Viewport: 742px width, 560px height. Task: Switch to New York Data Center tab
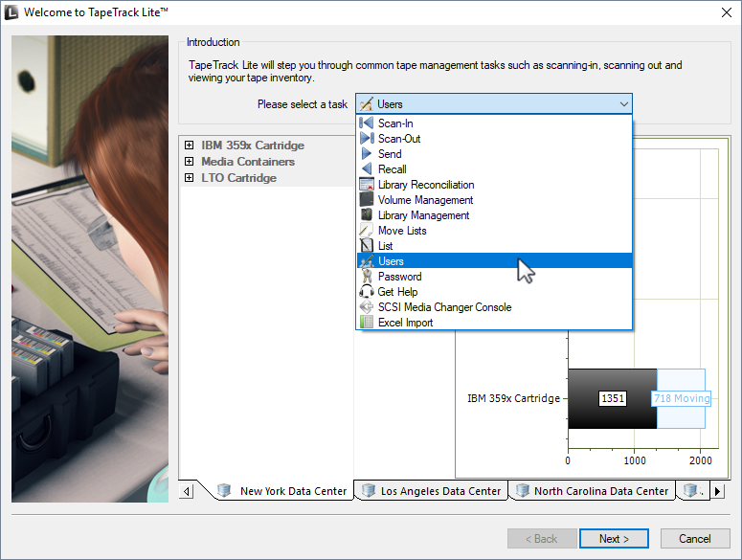[x=282, y=490]
